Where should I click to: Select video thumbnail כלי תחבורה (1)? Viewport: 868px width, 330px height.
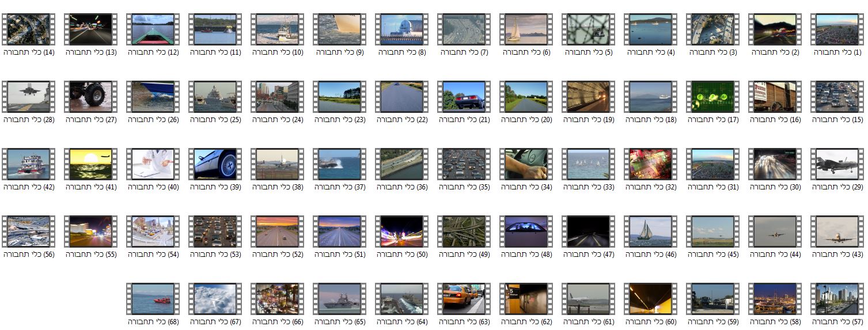click(837, 29)
